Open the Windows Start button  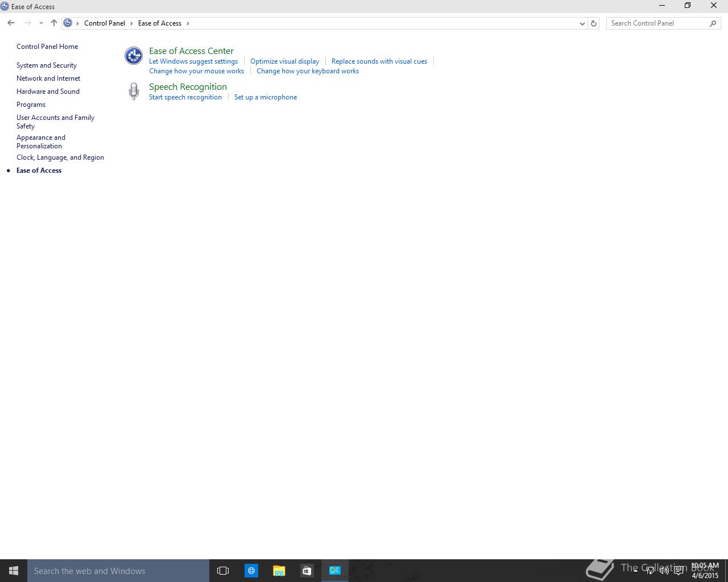[14, 571]
